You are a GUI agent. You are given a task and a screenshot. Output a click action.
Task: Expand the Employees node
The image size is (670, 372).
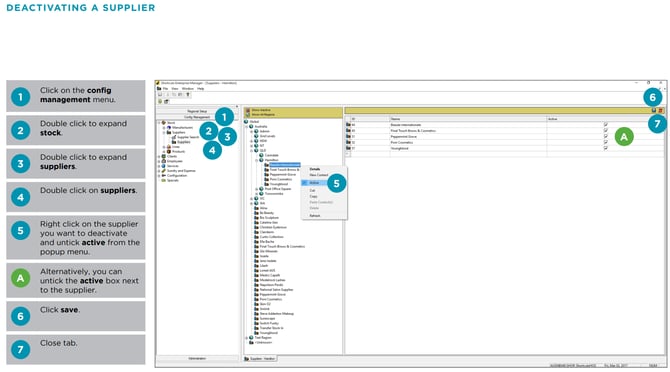(x=159, y=161)
